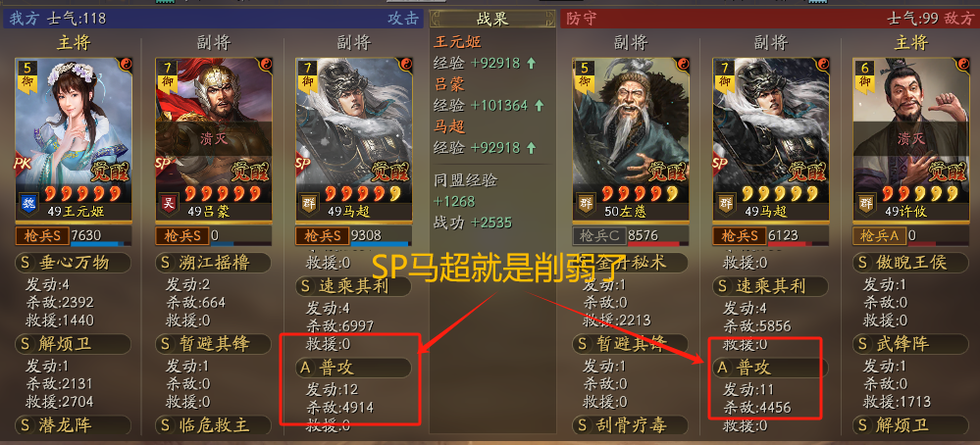Click the 枪兵S troop label under 王元姬
The height and width of the screenshot is (445, 980).
coord(42,236)
